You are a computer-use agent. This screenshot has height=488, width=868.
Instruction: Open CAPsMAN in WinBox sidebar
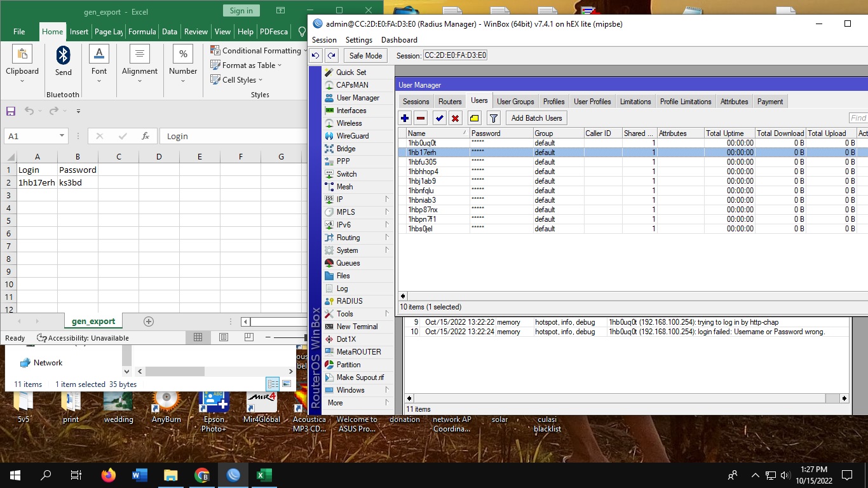pos(352,85)
